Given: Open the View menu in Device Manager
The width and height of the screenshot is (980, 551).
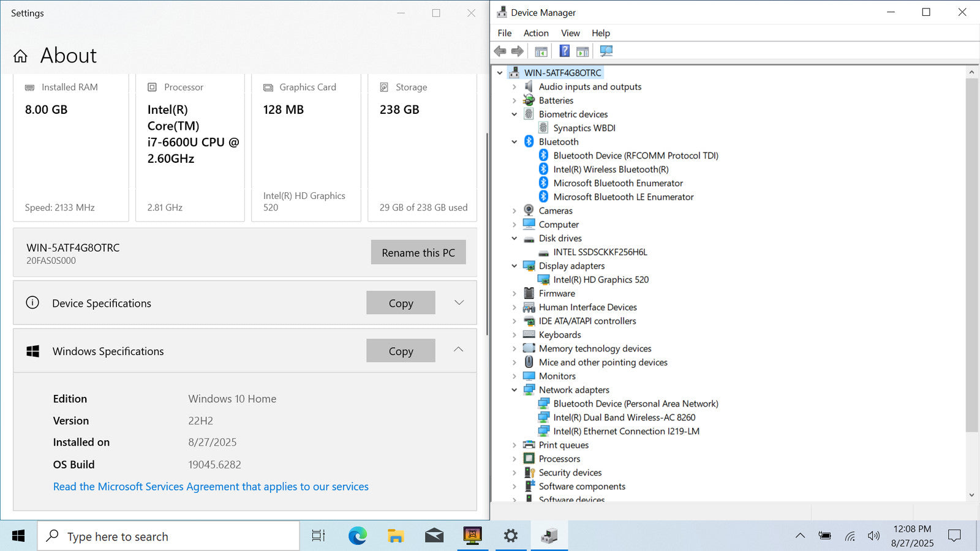Looking at the screenshot, I should tap(570, 33).
